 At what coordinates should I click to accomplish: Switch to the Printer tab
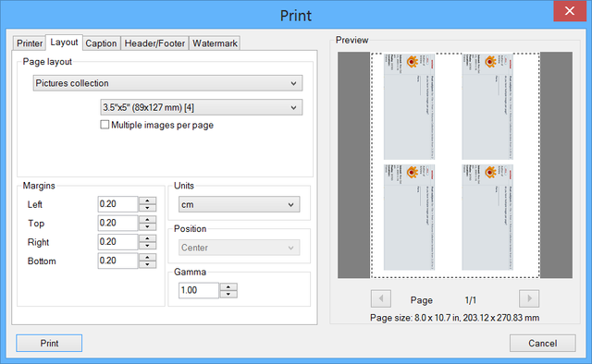(29, 43)
